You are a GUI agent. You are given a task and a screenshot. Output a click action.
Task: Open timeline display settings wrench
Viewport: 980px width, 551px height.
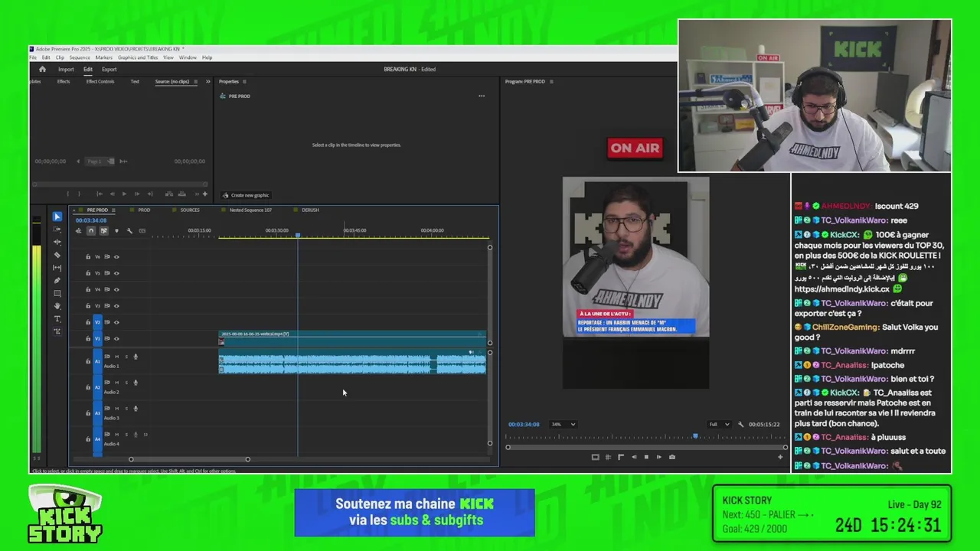[x=129, y=230]
